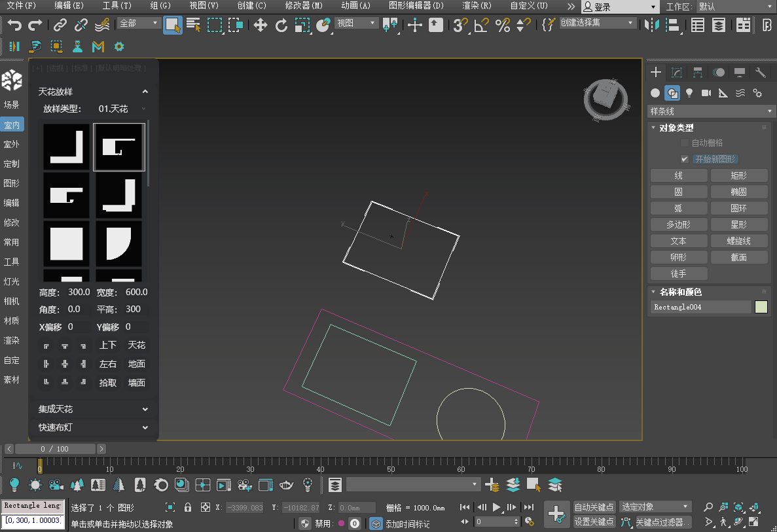Activate the Select and Link tool

pyautogui.click(x=60, y=25)
